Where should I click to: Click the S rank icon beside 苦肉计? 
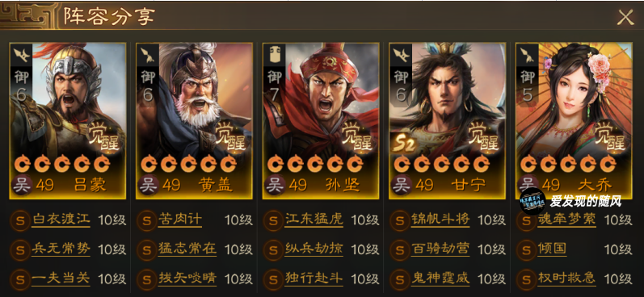(146, 220)
